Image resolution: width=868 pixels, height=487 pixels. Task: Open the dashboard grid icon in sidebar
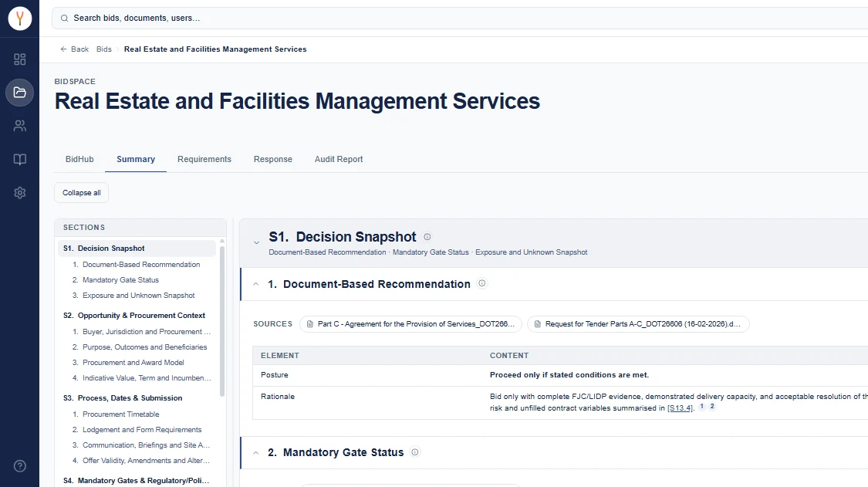[x=20, y=59]
